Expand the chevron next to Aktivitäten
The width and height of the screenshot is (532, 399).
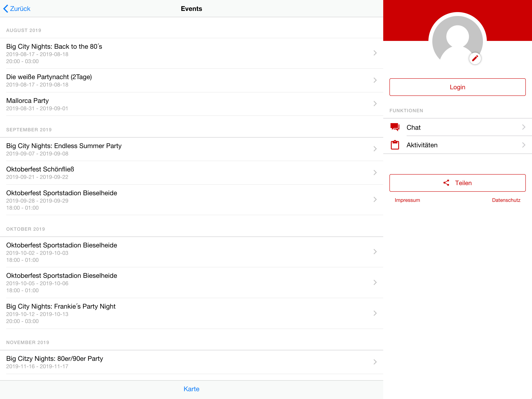pos(524,145)
